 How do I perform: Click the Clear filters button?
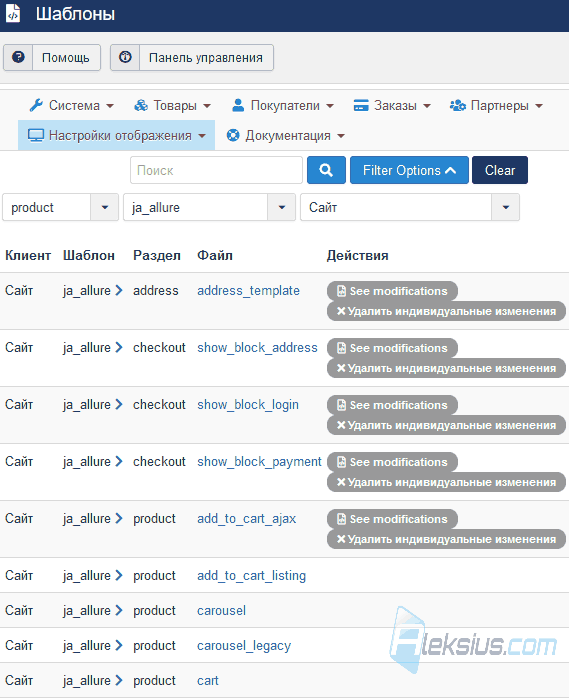coord(500,170)
